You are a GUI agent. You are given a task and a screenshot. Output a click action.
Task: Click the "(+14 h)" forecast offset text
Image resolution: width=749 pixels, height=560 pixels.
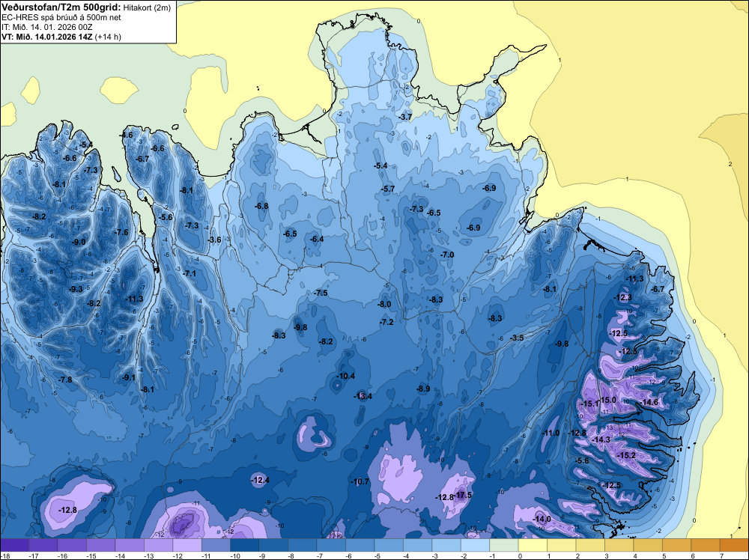[108, 37]
